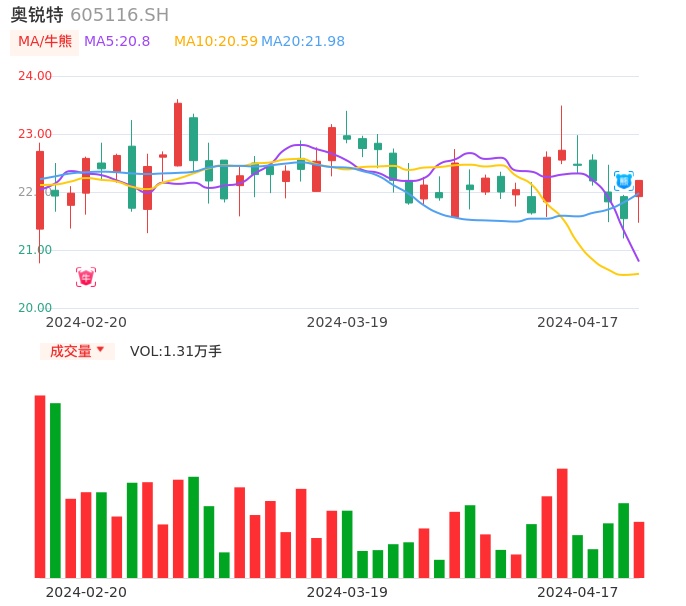The image size is (686, 606).
Task: Select the MA5:20.8 indicator label
Action: [117, 42]
